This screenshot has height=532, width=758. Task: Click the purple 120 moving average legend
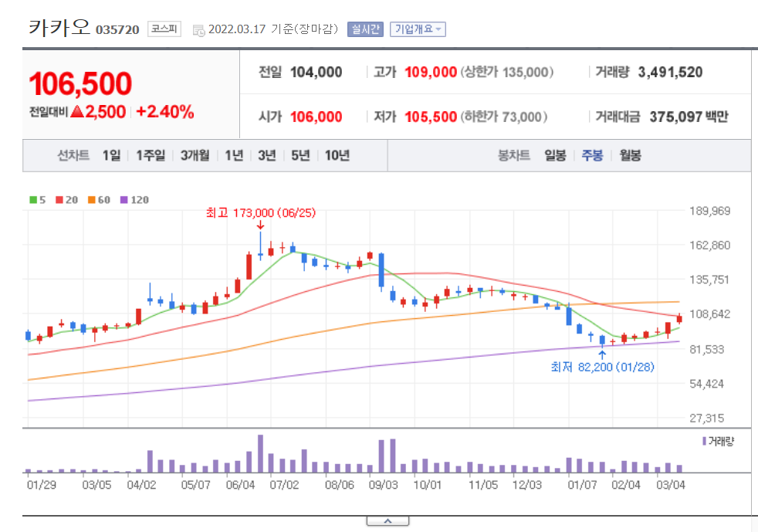[134, 200]
